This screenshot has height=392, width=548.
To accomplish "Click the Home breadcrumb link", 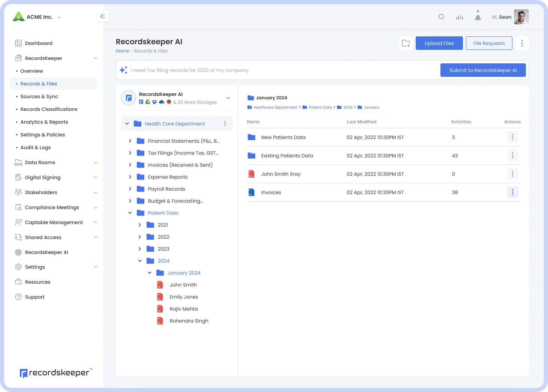I will pyautogui.click(x=122, y=51).
